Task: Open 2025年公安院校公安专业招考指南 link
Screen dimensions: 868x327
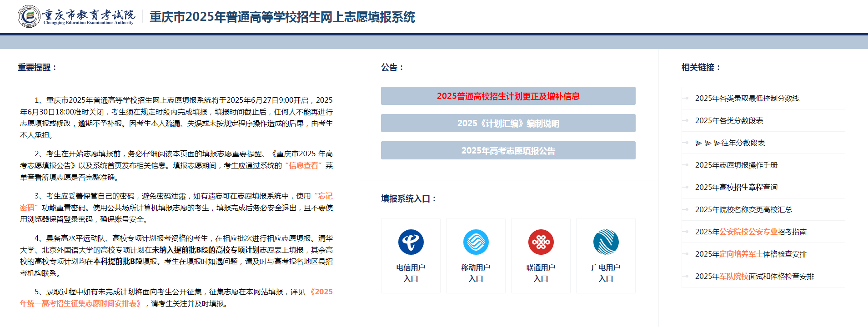Action: 751,232
